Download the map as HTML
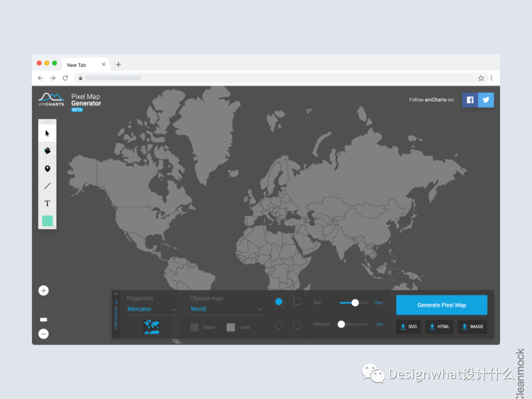Image resolution: width=532 pixels, height=399 pixels. click(x=439, y=327)
